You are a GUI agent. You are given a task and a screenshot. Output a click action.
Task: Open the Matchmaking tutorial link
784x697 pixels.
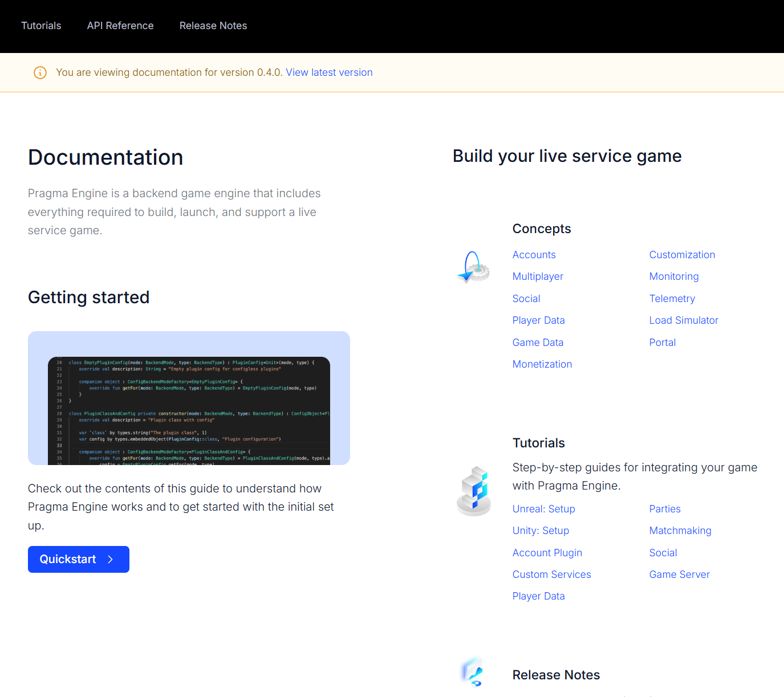point(680,531)
